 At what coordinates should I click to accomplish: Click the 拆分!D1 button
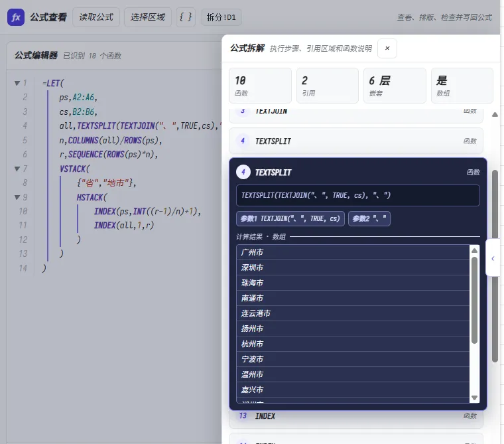click(x=221, y=17)
